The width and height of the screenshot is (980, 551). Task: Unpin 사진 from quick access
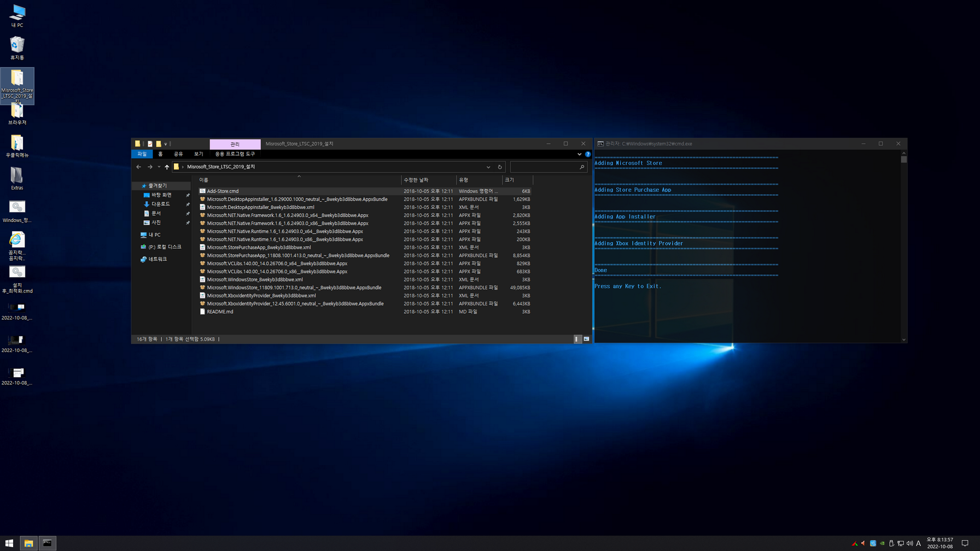tap(188, 223)
